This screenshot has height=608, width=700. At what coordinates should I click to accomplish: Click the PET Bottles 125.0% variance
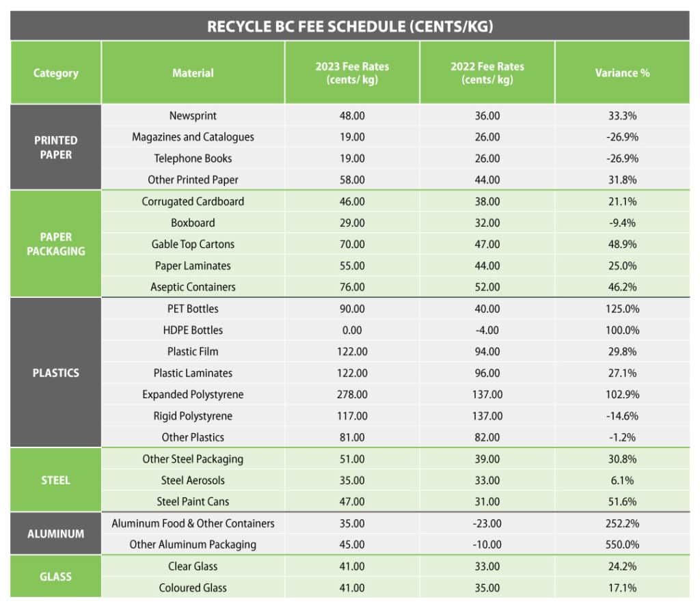[622, 309]
